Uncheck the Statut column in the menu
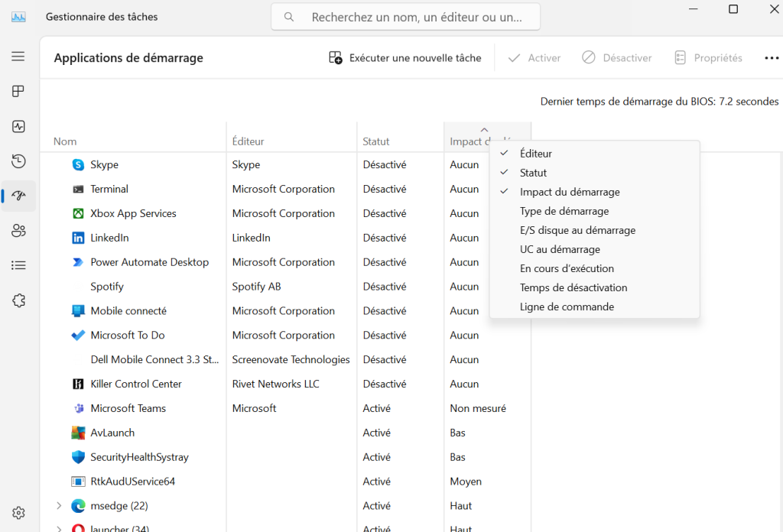 click(x=594, y=173)
